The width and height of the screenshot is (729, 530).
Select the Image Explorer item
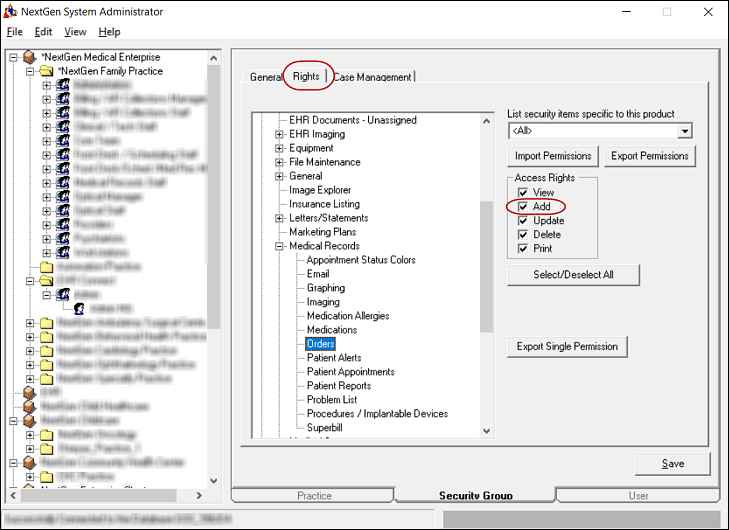[320, 190]
